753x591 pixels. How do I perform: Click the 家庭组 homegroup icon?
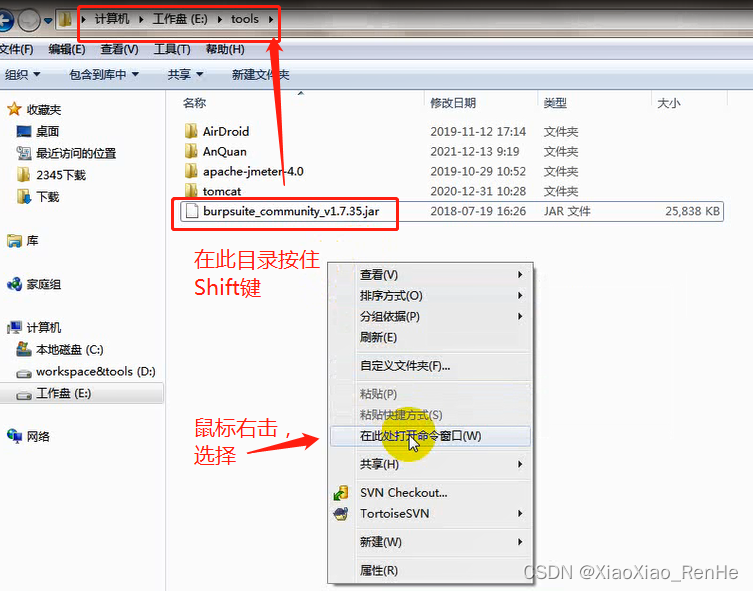14,284
